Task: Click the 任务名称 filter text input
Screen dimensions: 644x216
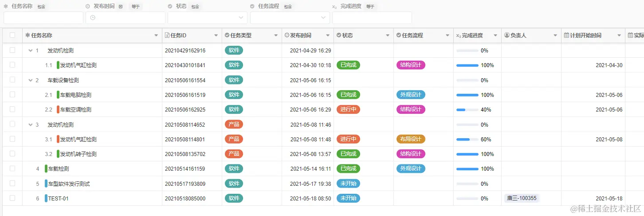Action: click(x=43, y=18)
